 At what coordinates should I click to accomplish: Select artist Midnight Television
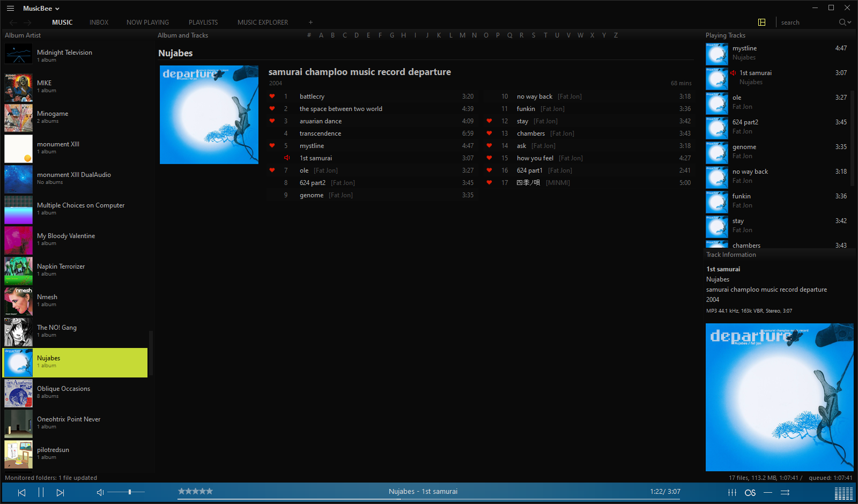point(76,56)
